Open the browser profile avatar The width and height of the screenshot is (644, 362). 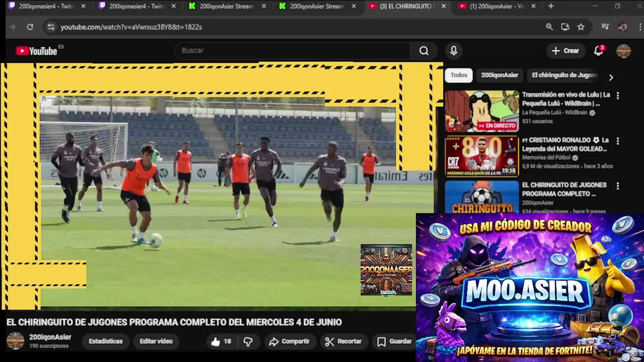point(623,27)
